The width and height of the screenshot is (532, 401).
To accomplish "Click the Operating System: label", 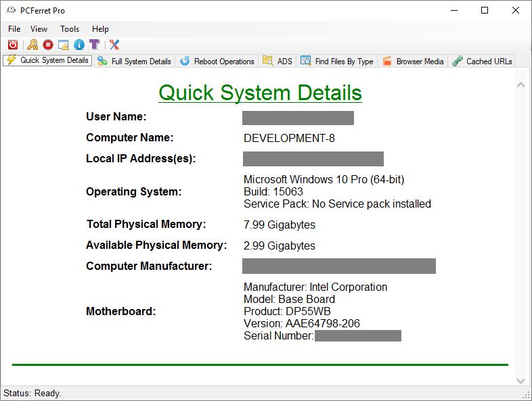I will point(134,191).
